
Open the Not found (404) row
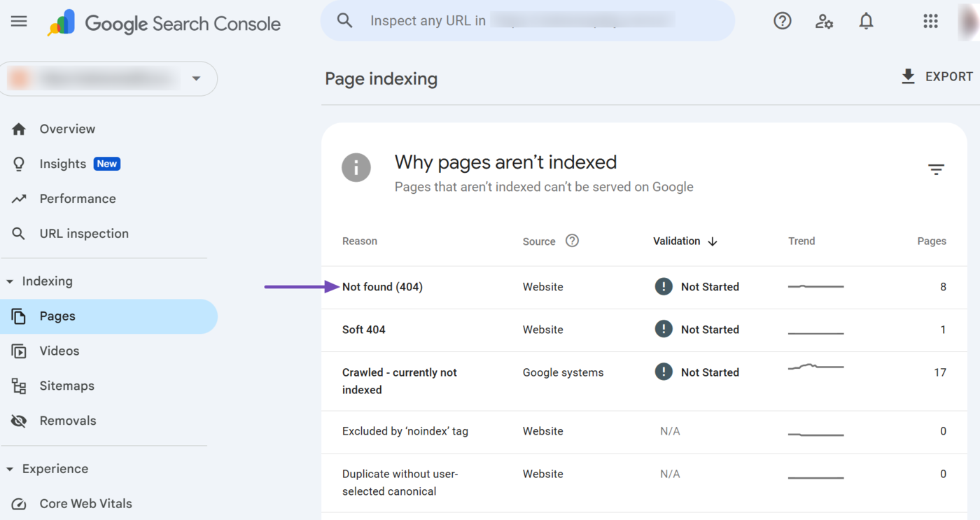(x=382, y=287)
